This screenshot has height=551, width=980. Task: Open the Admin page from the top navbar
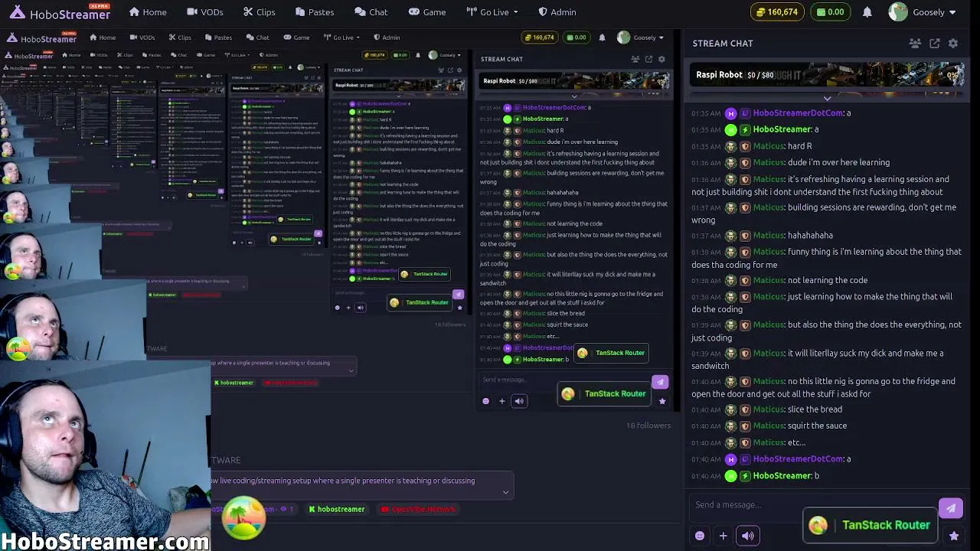(x=557, y=12)
